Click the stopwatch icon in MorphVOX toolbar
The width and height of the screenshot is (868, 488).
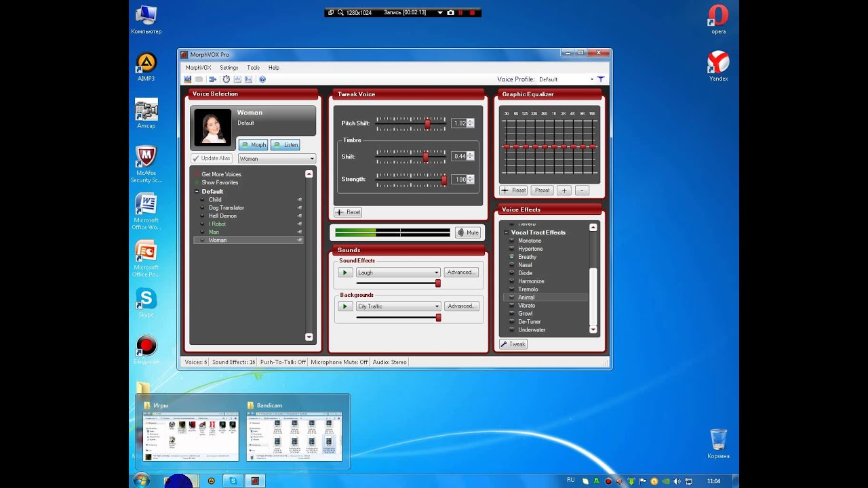pyautogui.click(x=226, y=79)
